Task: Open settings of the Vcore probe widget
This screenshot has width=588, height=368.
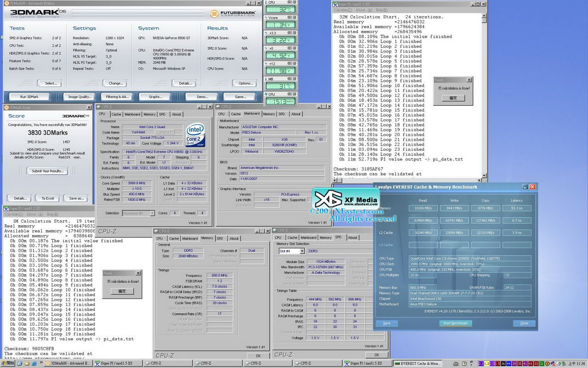Action: click(x=289, y=17)
